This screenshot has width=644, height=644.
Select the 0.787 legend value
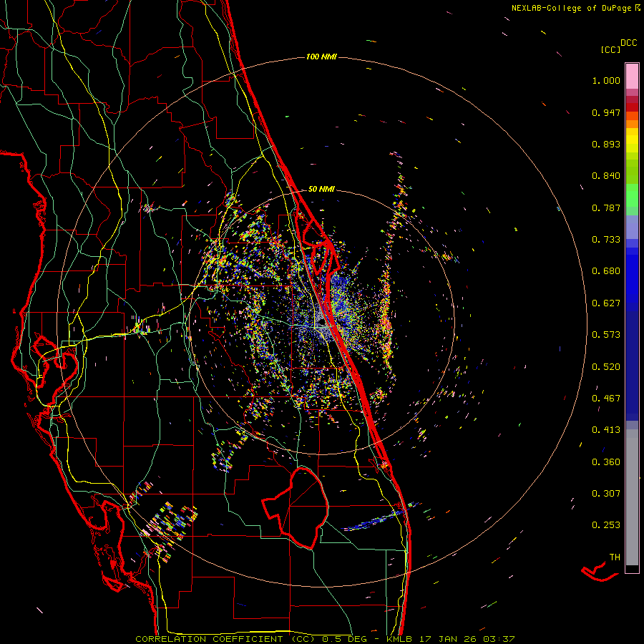pos(606,208)
